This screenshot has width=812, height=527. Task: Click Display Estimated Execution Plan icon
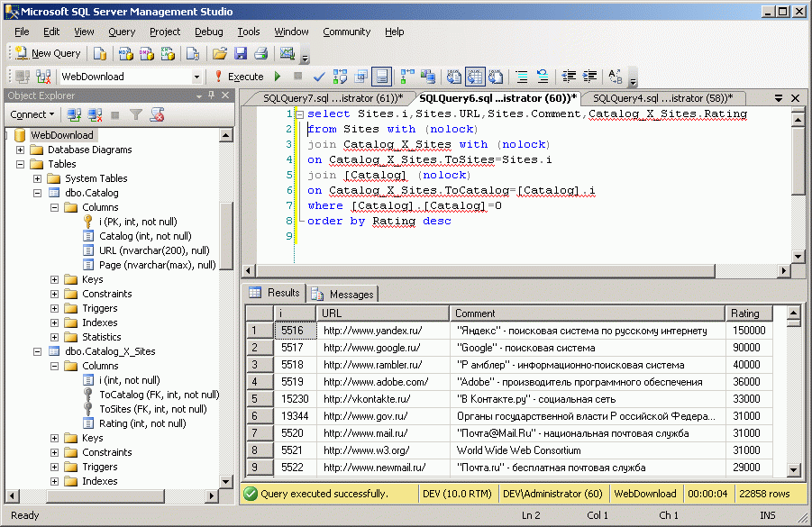[340, 77]
